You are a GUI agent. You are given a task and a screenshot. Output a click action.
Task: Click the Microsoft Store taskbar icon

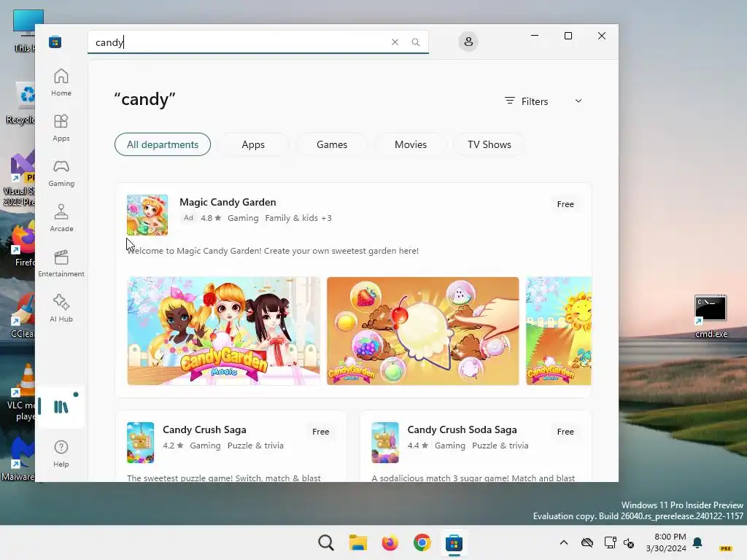click(x=454, y=542)
